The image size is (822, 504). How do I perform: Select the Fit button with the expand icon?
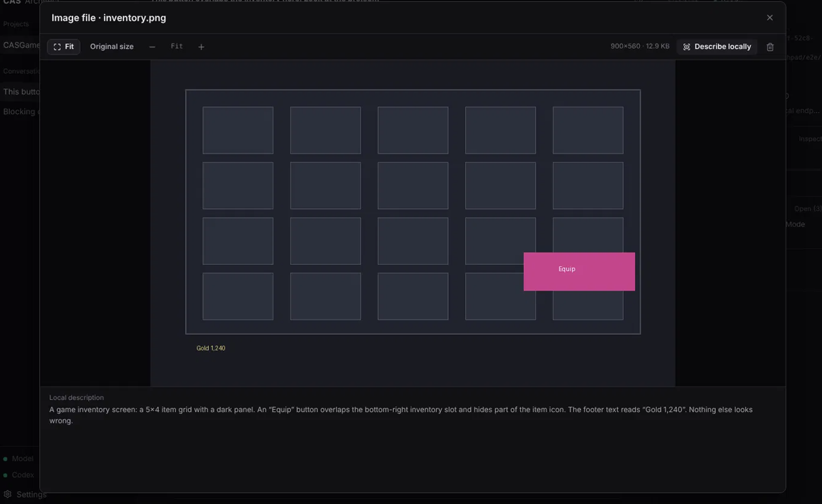64,47
